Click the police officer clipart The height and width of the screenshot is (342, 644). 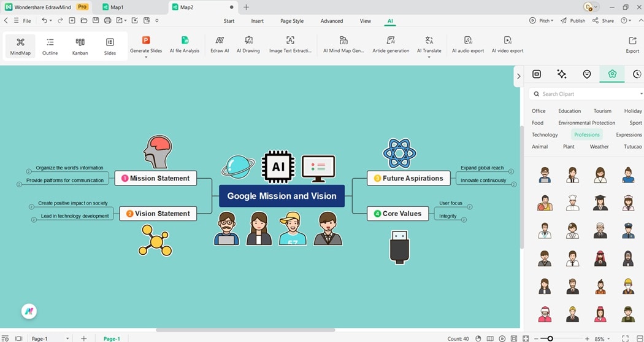click(x=628, y=231)
